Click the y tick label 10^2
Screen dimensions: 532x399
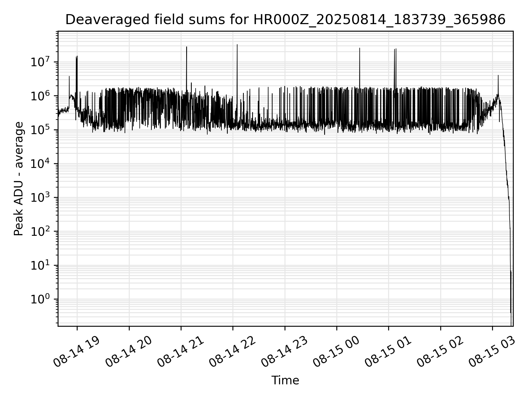[x=40, y=231]
